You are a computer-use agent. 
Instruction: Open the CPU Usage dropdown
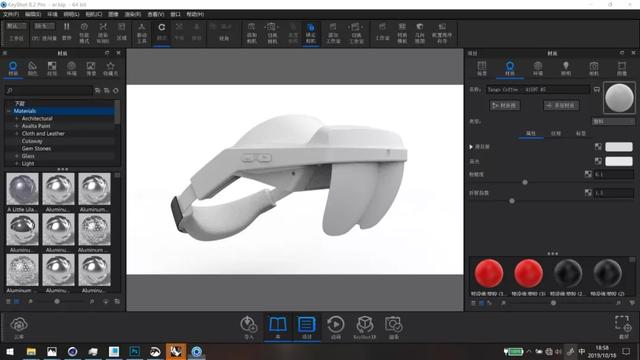click(x=44, y=26)
